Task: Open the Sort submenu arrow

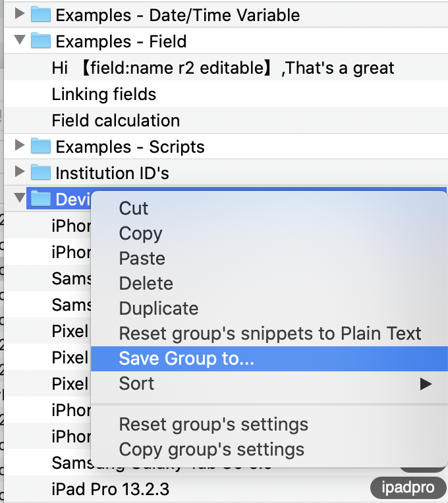Action: pos(426,384)
